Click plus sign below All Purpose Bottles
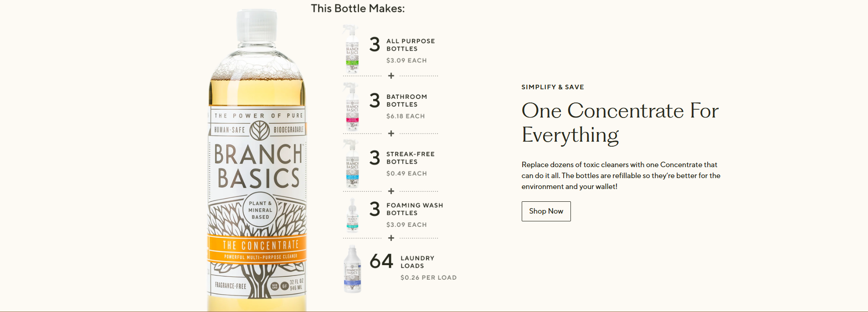The height and width of the screenshot is (312, 868). pos(391,76)
